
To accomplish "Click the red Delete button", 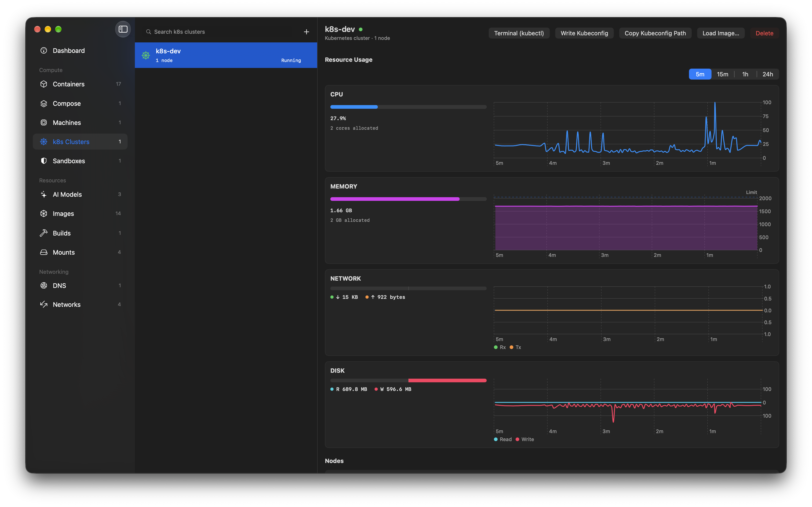I will pos(764,33).
